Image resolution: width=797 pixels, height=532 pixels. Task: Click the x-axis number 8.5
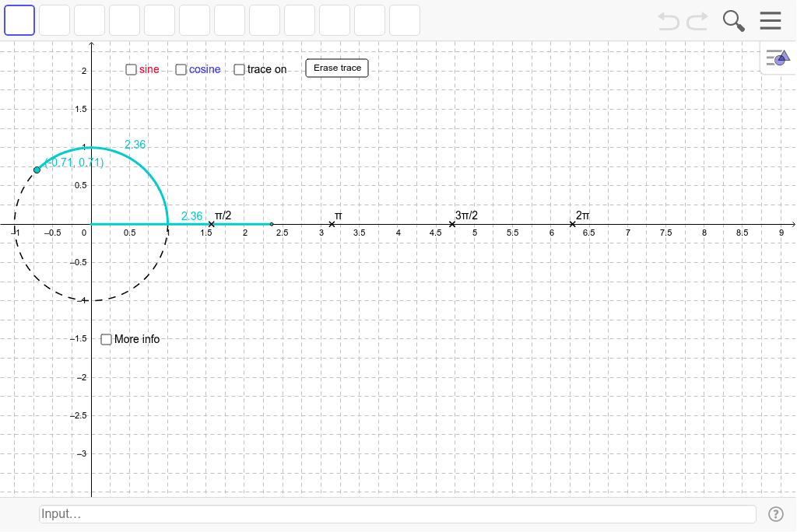tap(742, 233)
